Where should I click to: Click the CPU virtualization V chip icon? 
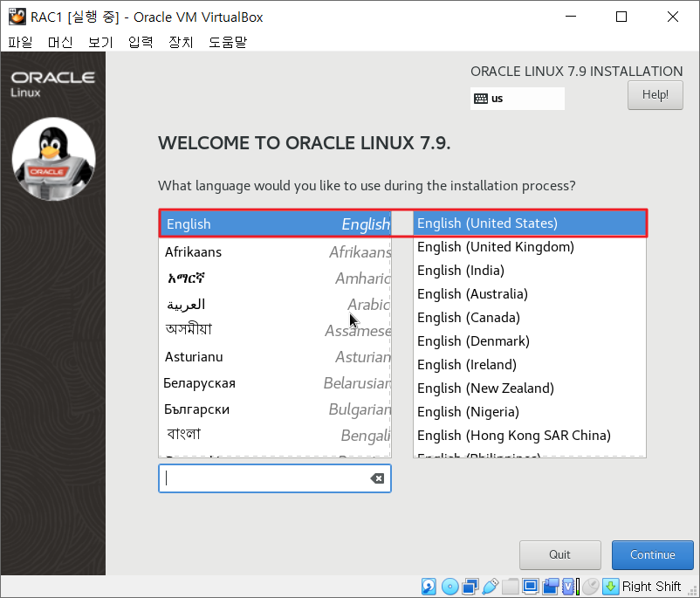click(570, 587)
